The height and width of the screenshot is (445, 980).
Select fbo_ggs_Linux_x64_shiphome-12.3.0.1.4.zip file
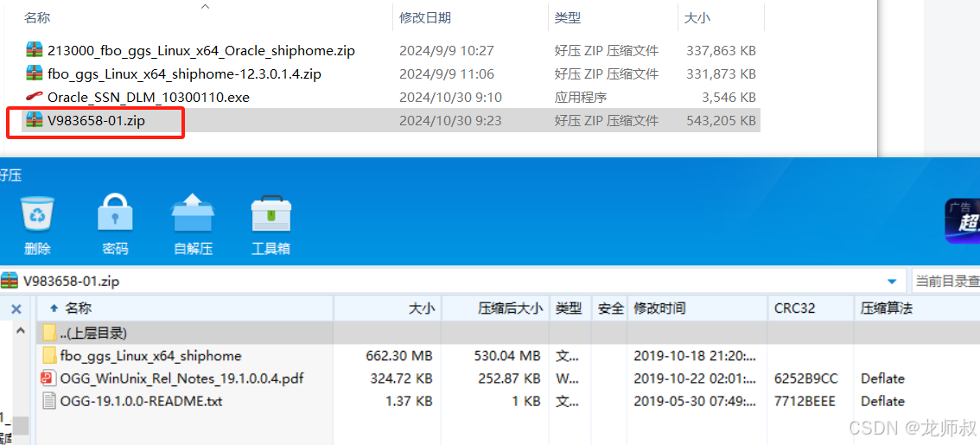184,74
